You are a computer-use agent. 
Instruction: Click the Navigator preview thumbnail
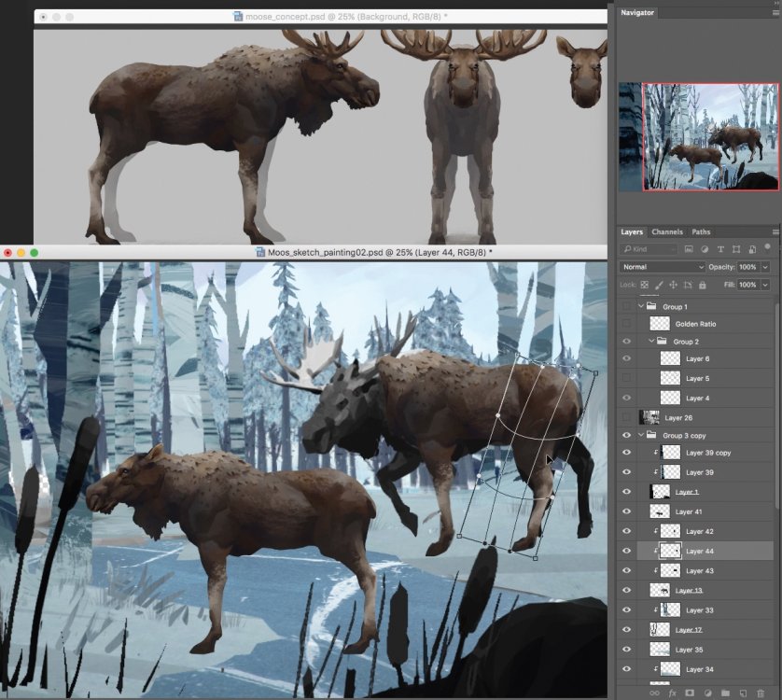coord(699,136)
